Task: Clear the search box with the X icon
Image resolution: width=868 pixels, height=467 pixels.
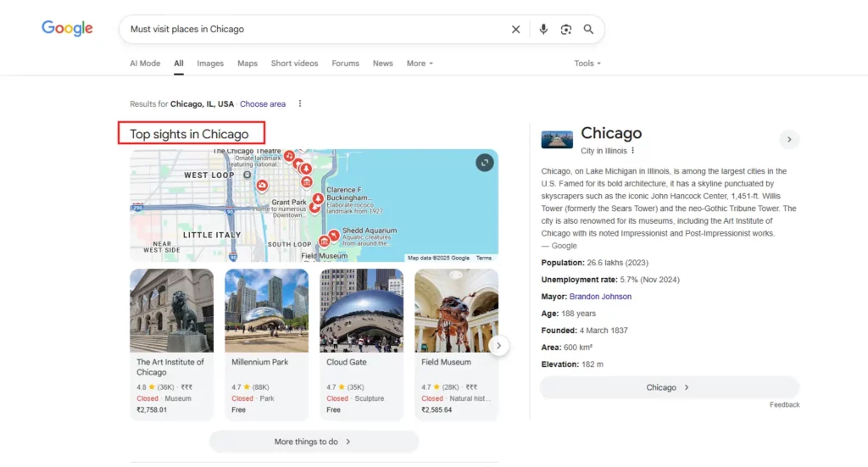Action: pos(515,30)
